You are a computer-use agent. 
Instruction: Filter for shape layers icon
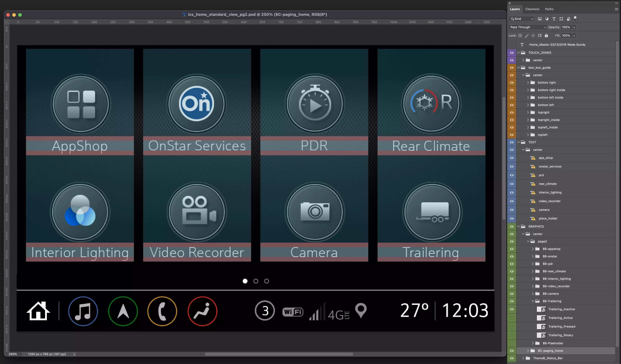[561, 19]
